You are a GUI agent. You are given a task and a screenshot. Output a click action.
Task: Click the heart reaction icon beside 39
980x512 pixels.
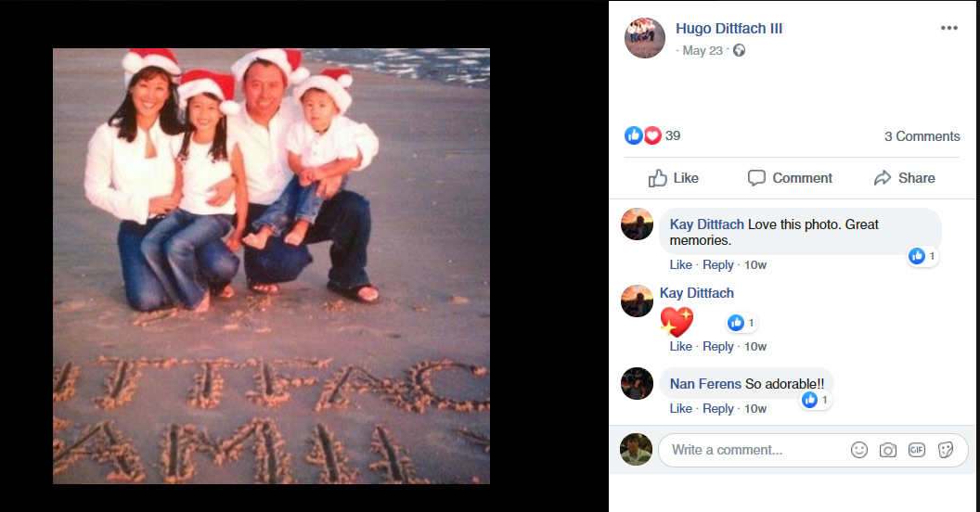coord(652,135)
